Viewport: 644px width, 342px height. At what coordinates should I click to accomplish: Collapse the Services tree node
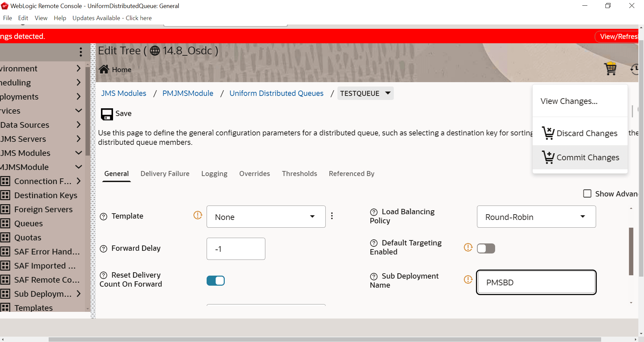pyautogui.click(x=78, y=111)
